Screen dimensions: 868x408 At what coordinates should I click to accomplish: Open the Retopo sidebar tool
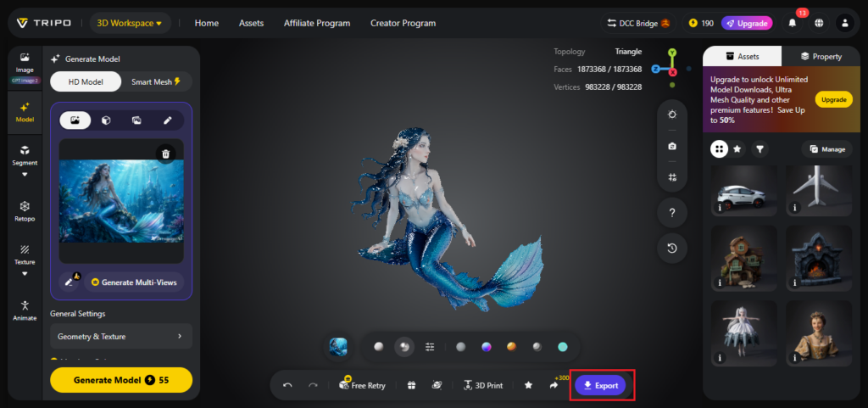pyautogui.click(x=25, y=211)
